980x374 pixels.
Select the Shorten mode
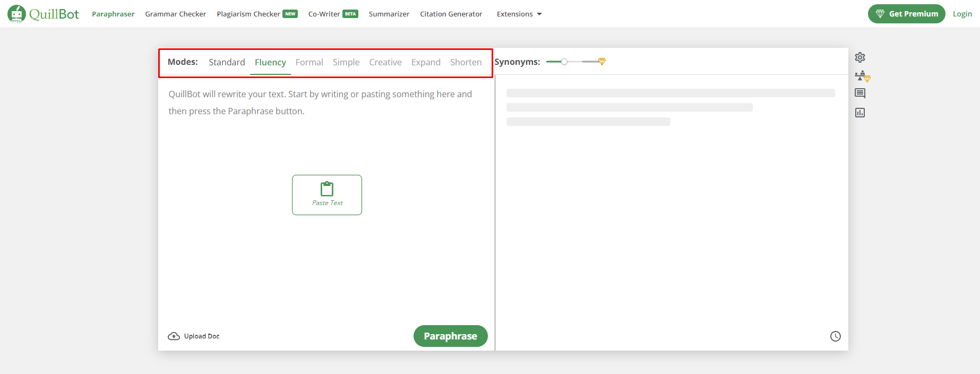466,62
